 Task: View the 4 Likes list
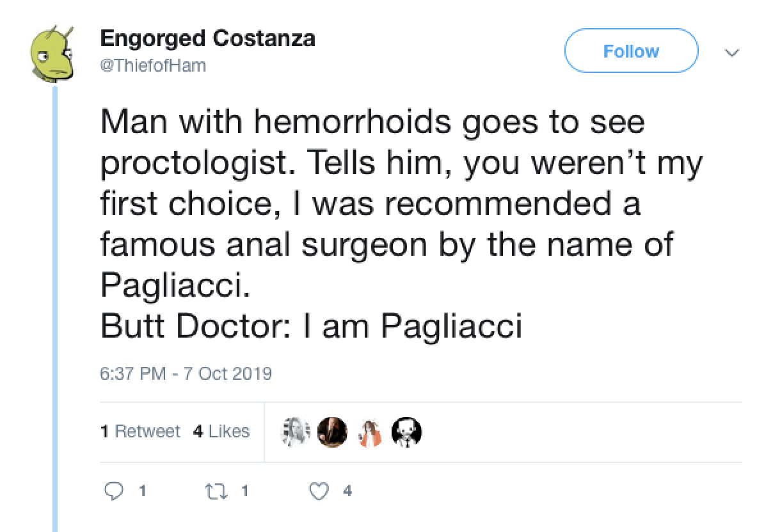[x=220, y=432]
